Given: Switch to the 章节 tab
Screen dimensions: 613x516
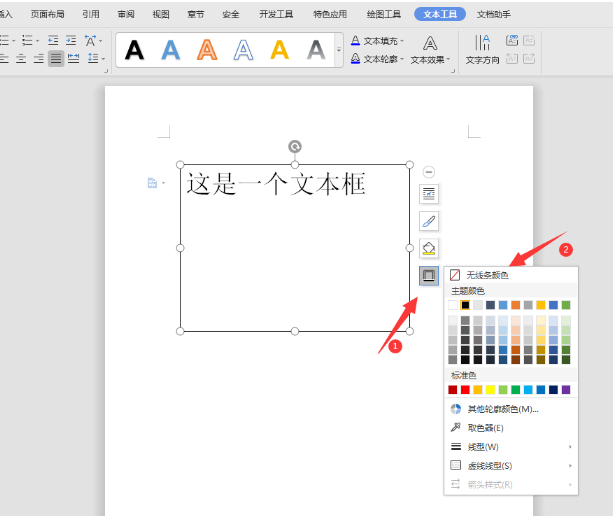Looking at the screenshot, I should tap(195, 14).
